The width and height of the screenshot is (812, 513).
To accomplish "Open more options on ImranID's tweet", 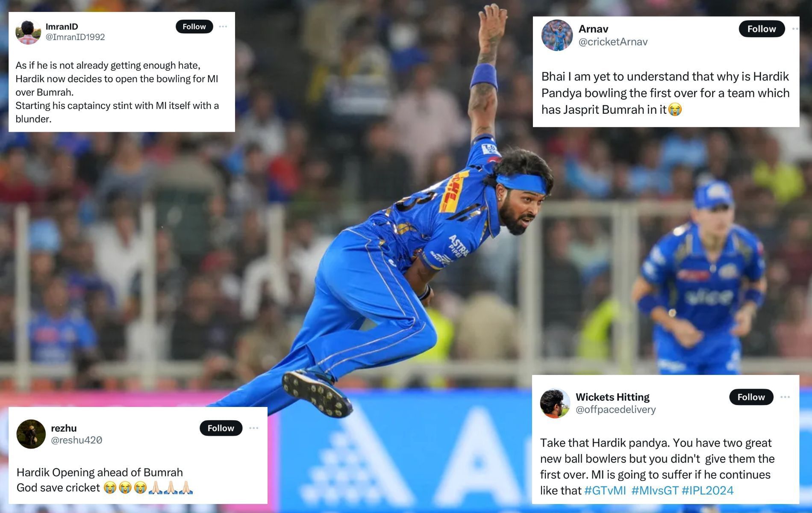I will tap(223, 27).
